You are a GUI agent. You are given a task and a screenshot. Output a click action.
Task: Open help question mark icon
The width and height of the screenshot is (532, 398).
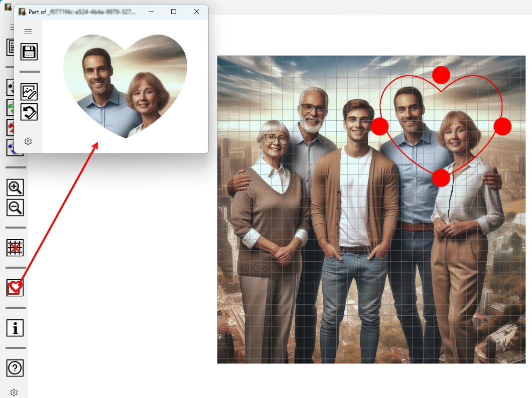15,368
